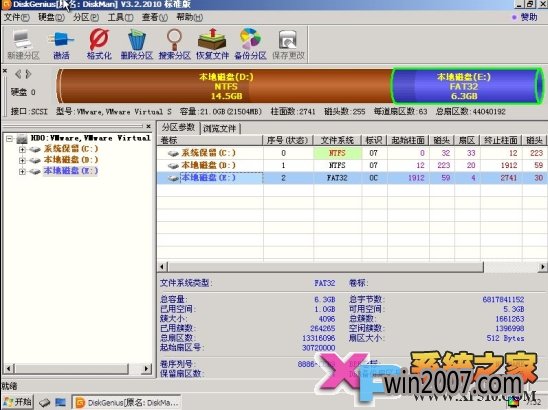Screen dimensions: 548x410
Task: Select 系统保留(C:) in the disk tree
Action: (x=71, y=149)
